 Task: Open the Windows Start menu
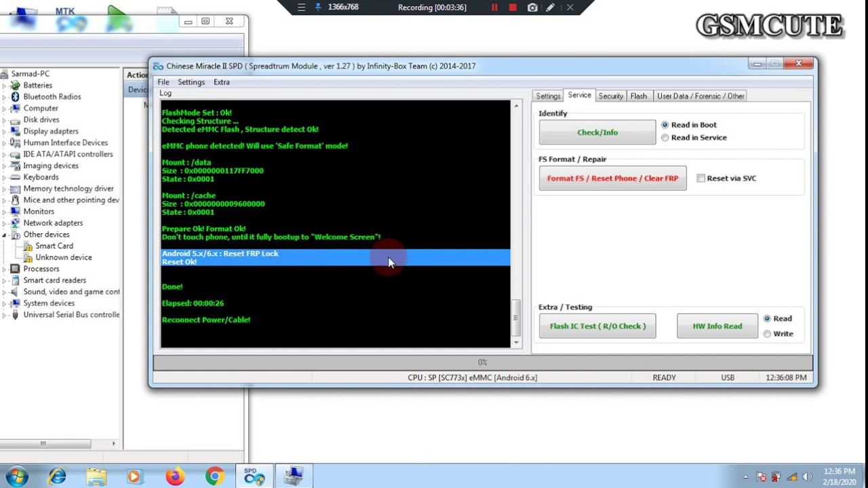pyautogui.click(x=17, y=476)
